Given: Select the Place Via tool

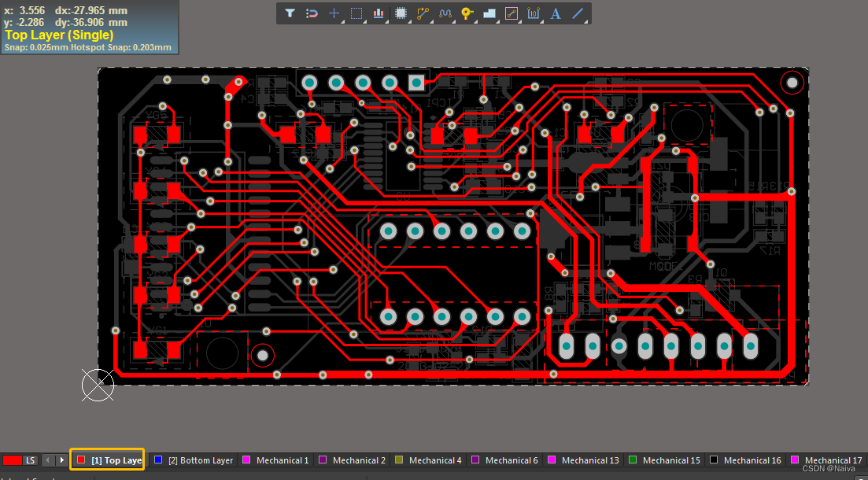Looking at the screenshot, I should tap(467, 13).
